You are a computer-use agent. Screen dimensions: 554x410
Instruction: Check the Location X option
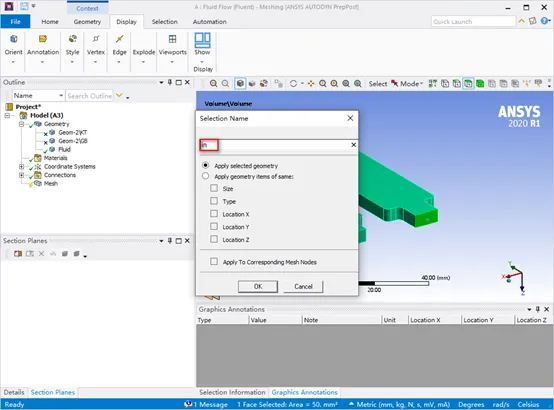[214, 213]
